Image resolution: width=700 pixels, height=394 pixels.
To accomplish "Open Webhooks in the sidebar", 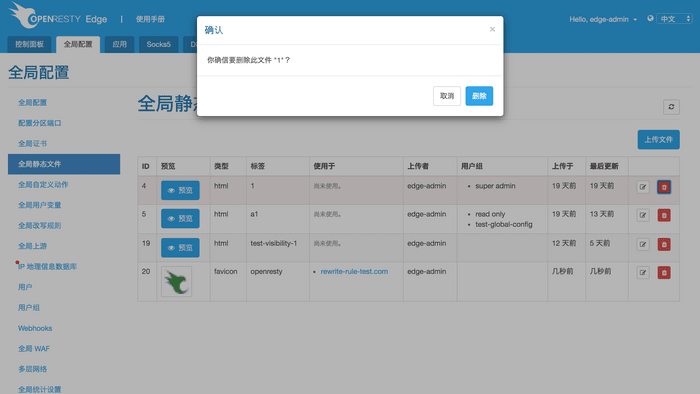I will [35, 328].
